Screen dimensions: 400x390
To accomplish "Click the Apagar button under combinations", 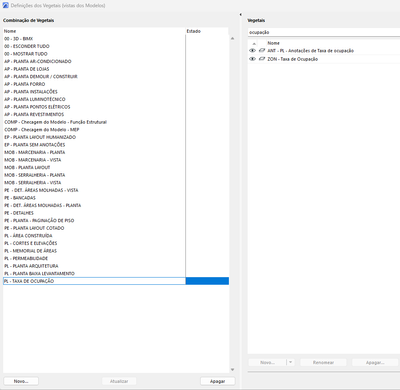I will coord(218,381).
